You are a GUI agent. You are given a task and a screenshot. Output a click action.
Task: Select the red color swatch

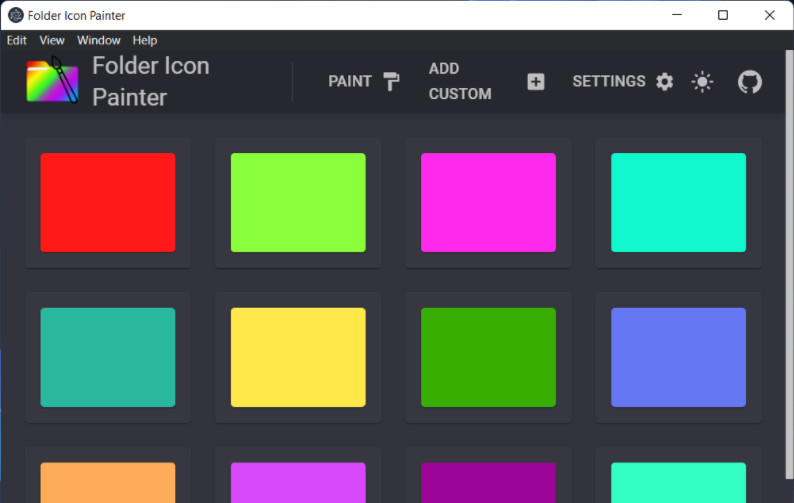[108, 203]
